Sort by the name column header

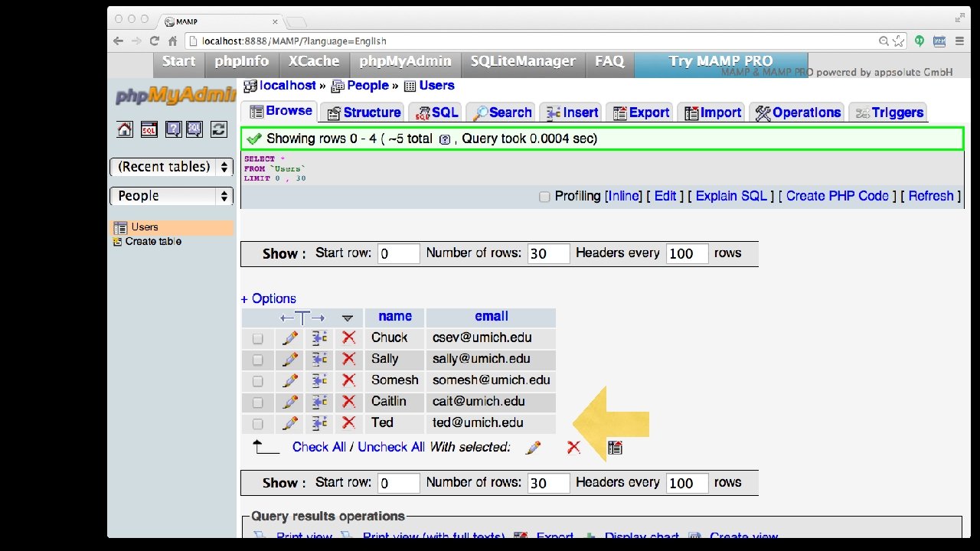point(395,316)
